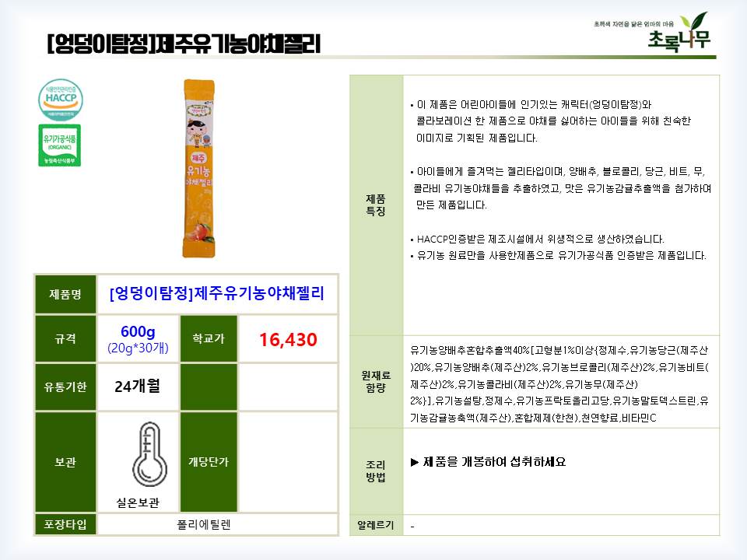Click the ingredients line starting 유기농양배추혼합추출액40%
Viewport: 747px width, 560px height.
click(559, 351)
